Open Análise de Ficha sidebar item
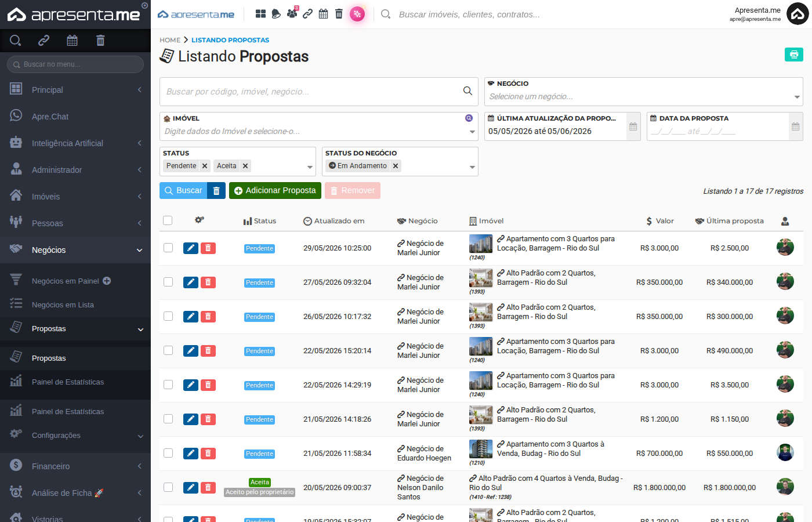Viewport: 812px width, 522px height. [75, 493]
